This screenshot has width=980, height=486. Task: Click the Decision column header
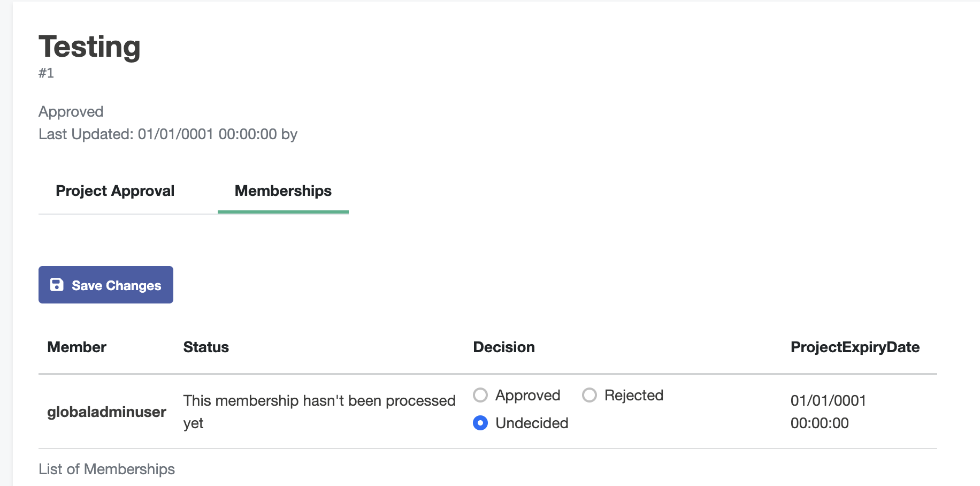coord(504,347)
